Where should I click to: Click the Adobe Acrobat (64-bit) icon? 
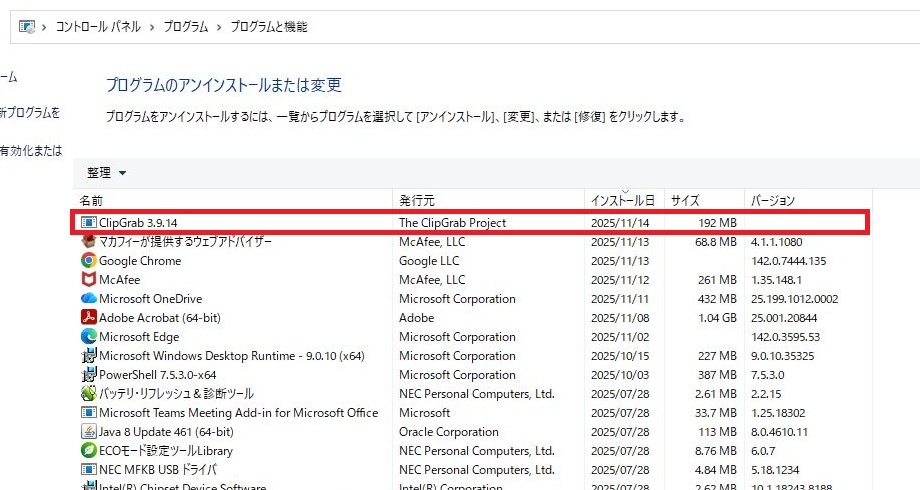88,318
